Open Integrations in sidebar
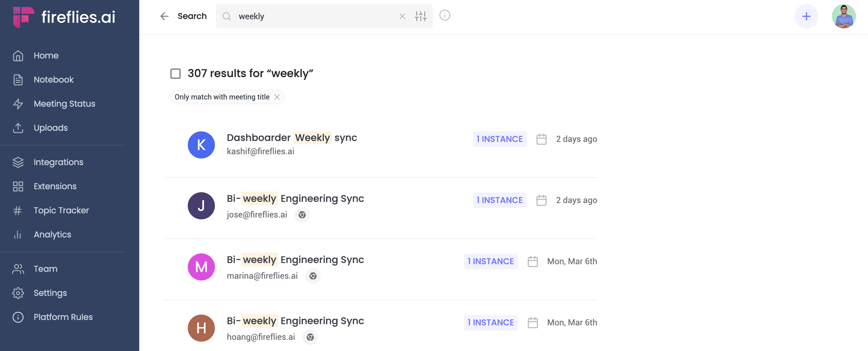The image size is (868, 351). [58, 162]
